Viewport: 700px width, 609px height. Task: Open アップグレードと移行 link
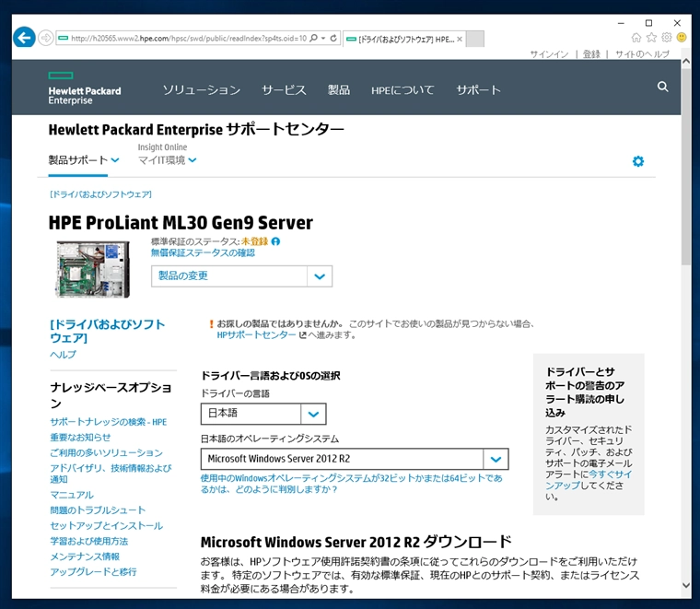[x=93, y=571]
